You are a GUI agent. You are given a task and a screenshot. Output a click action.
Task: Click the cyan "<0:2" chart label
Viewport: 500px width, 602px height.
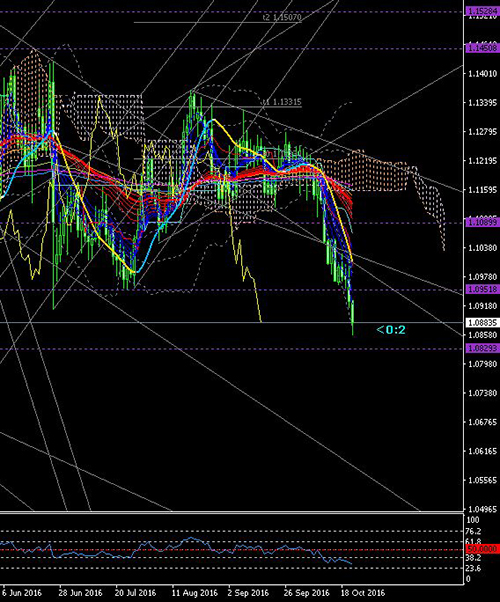click(391, 330)
